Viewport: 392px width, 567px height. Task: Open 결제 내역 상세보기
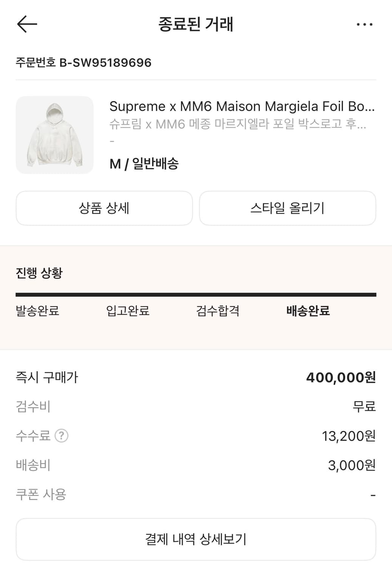pyautogui.click(x=196, y=539)
